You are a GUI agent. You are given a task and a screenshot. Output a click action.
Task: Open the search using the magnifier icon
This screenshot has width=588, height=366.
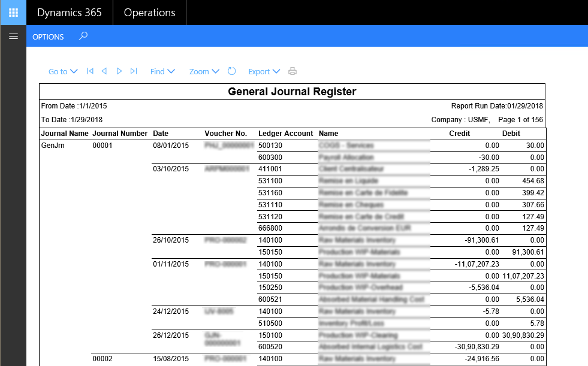tap(83, 36)
